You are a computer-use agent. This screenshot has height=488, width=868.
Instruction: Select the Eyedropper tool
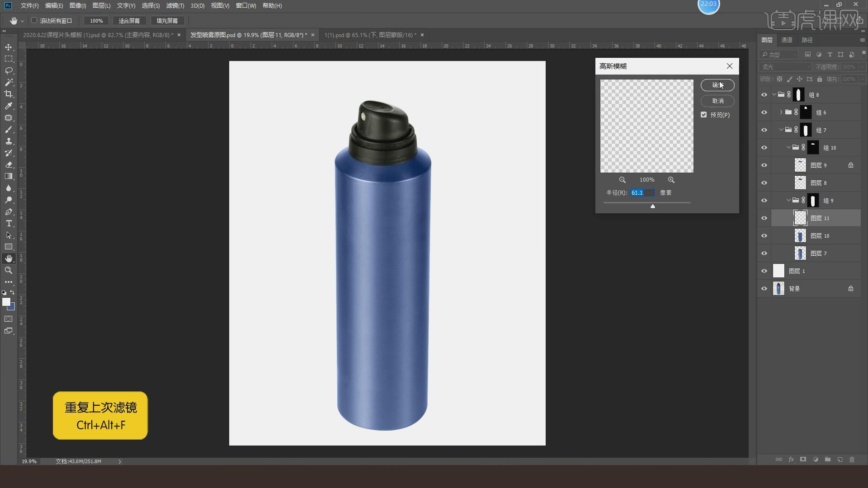click(9, 106)
